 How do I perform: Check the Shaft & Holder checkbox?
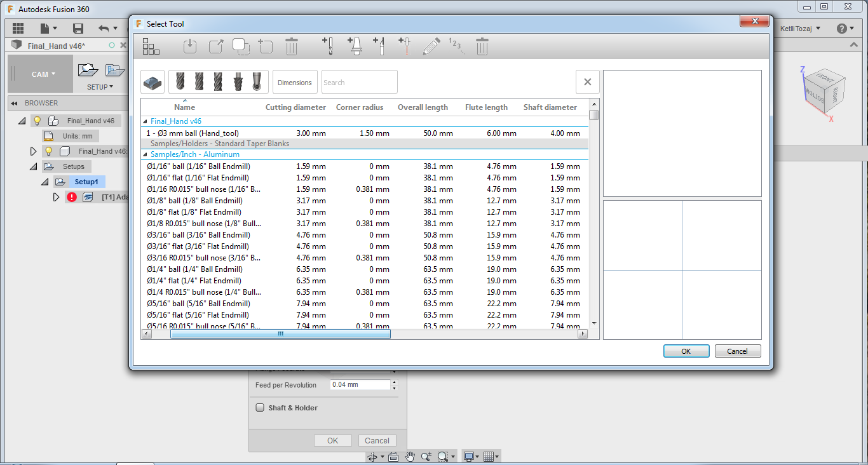(260, 408)
